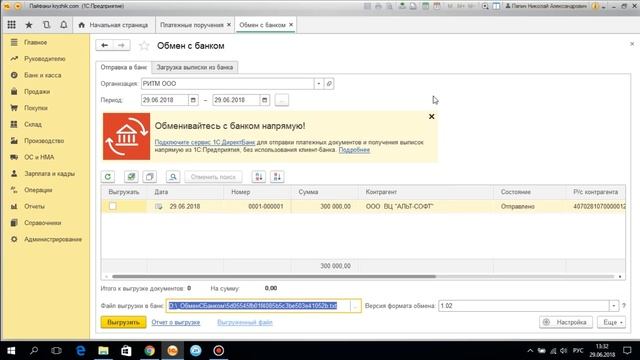This screenshot has height=360, width=640.
Task: Close the Платежные поручения tab
Action: tap(229, 24)
